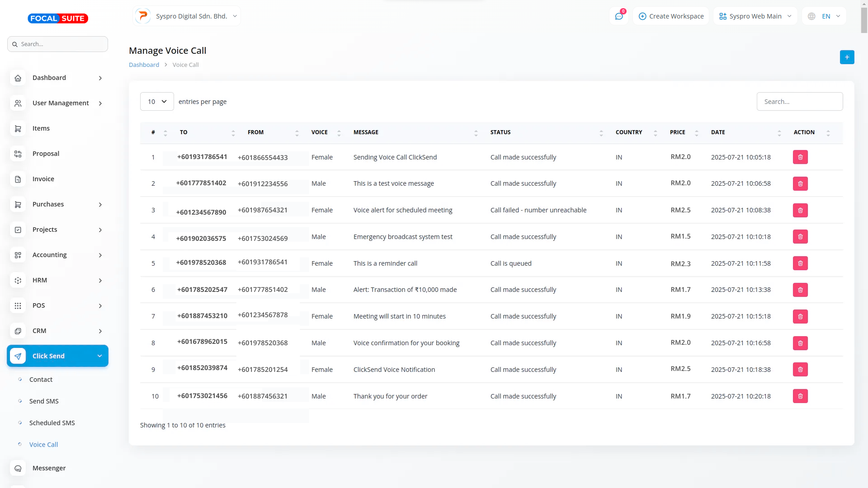This screenshot has width=868, height=488.
Task: Click the chat notifications icon
Action: point(619,16)
